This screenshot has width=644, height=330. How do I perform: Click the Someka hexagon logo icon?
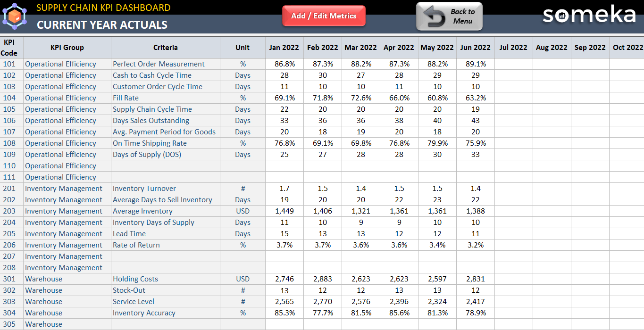point(15,16)
